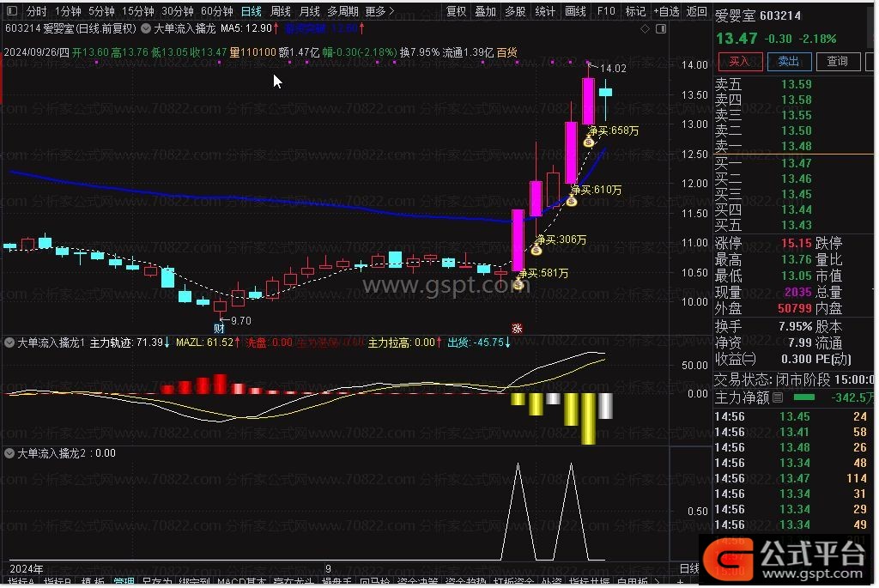Select the 指标共振 bottom tab

(589, 582)
